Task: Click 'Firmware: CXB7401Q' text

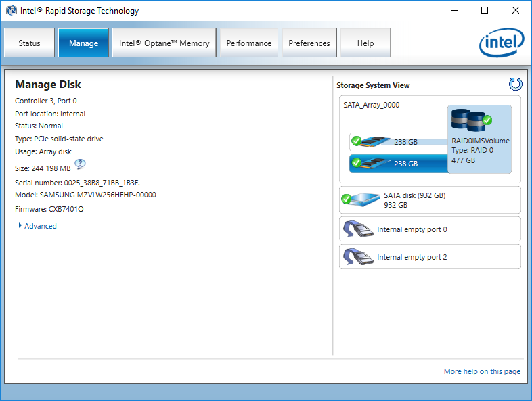Action: coord(49,209)
